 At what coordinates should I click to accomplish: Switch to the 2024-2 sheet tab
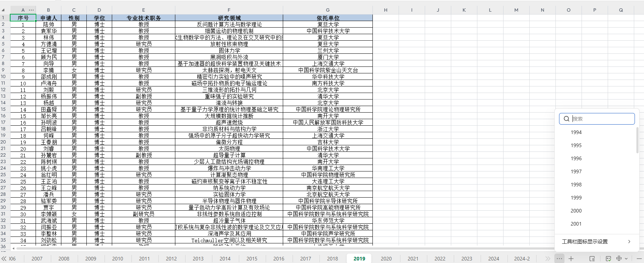pos(522,259)
